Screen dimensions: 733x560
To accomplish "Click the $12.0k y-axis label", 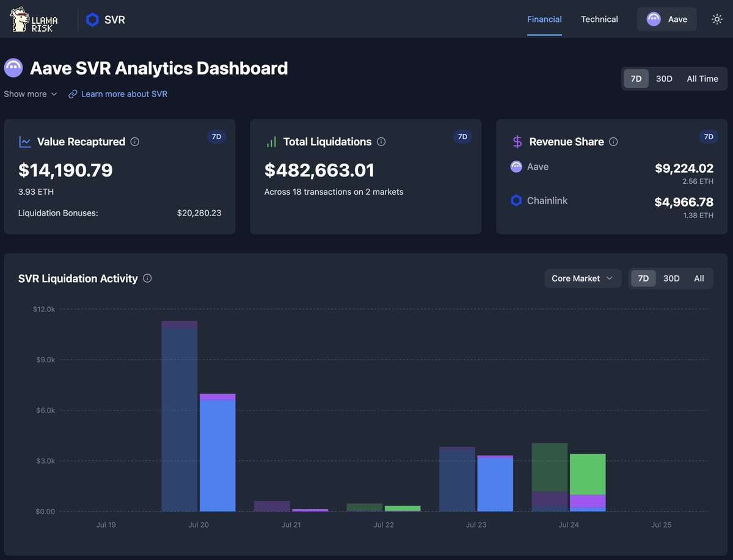I will 44,310.
